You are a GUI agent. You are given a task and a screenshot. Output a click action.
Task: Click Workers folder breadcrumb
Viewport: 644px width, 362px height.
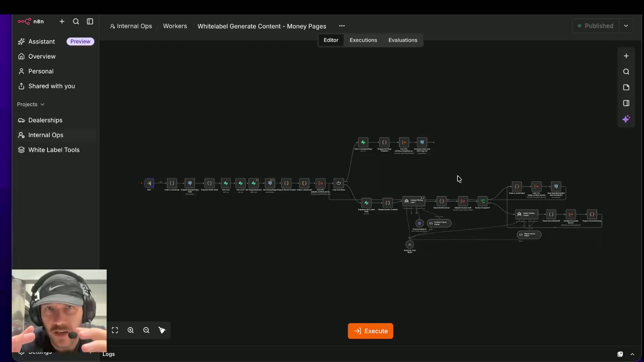click(x=175, y=26)
